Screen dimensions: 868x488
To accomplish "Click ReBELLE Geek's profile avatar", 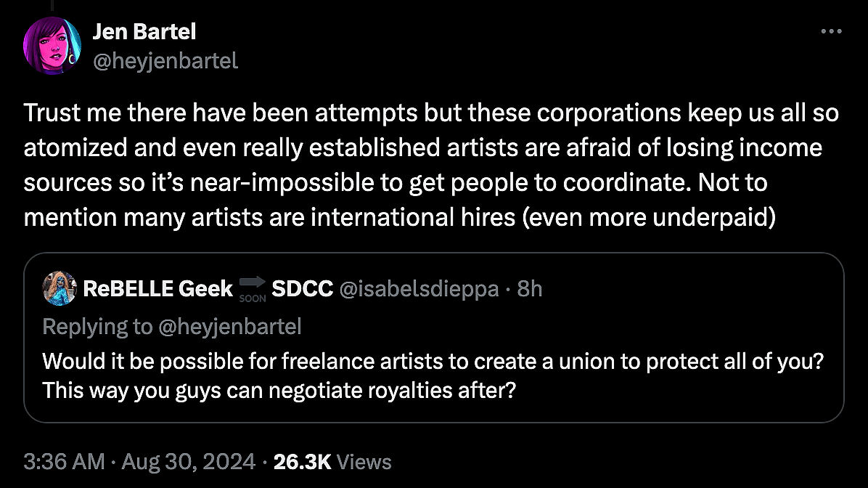I will [x=60, y=288].
